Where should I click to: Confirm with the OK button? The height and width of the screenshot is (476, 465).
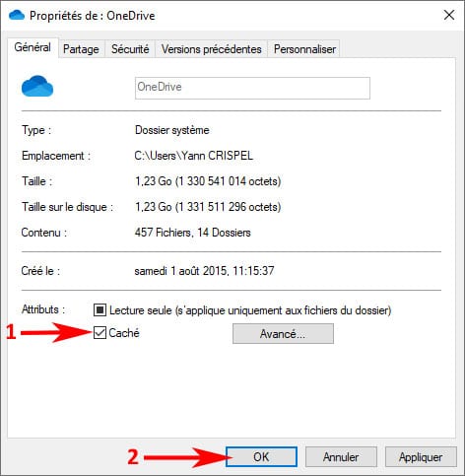coord(261,457)
